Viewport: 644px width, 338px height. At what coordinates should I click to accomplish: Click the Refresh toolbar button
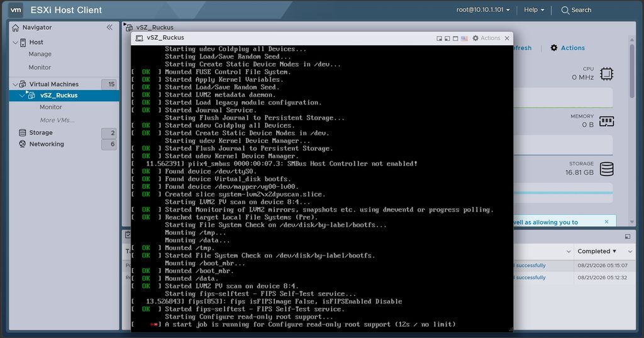[522, 48]
